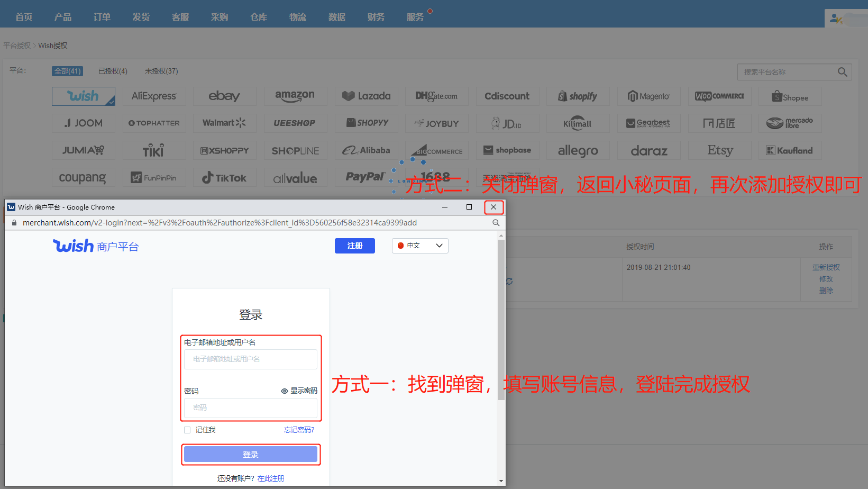
Task: Select the amazon platform tile
Action: 295,96
